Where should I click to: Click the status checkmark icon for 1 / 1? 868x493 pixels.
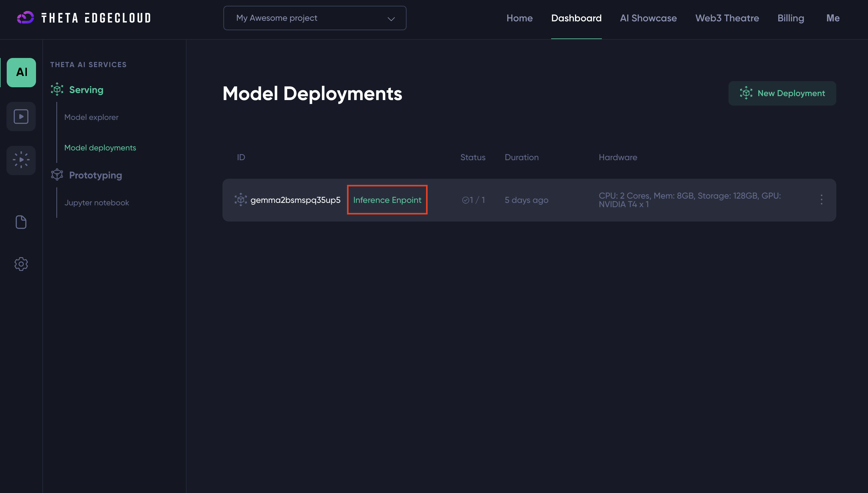coord(465,200)
